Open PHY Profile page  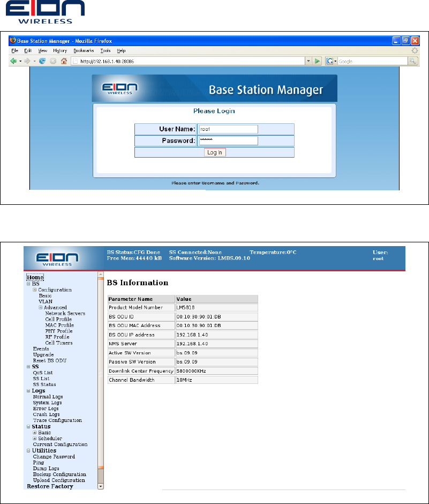[59, 331]
